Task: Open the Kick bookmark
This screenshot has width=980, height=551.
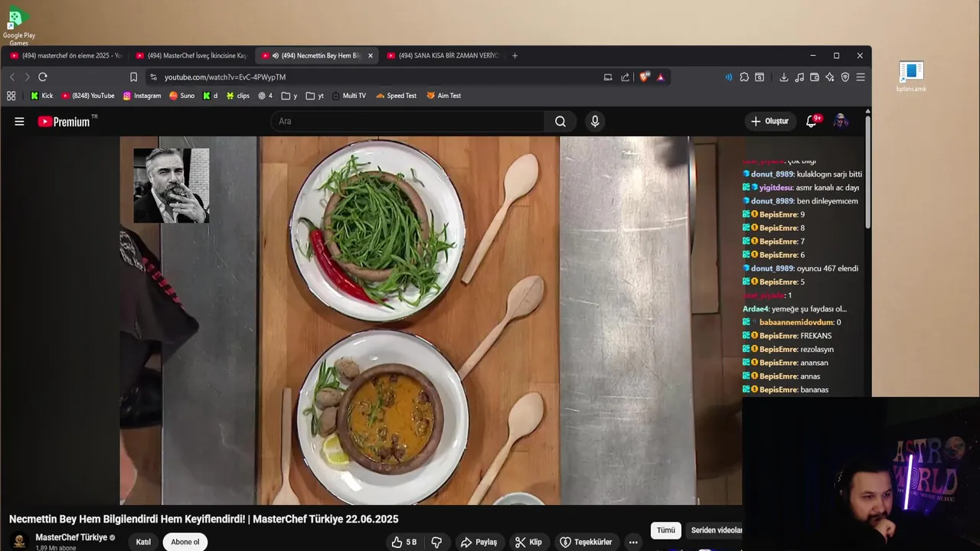Action: tap(41, 96)
